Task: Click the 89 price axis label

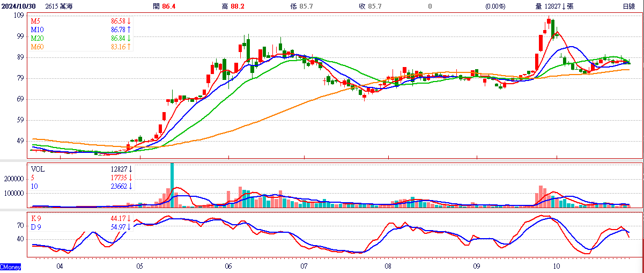Action: (20, 57)
